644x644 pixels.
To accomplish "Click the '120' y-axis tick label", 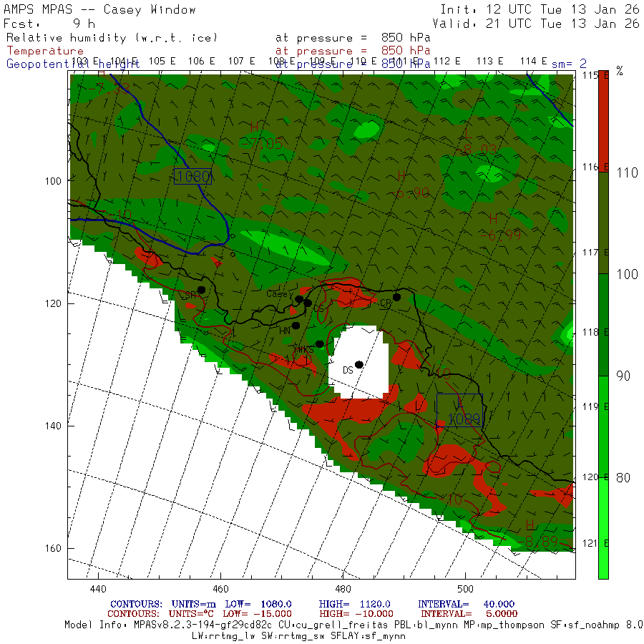I will 54,303.
